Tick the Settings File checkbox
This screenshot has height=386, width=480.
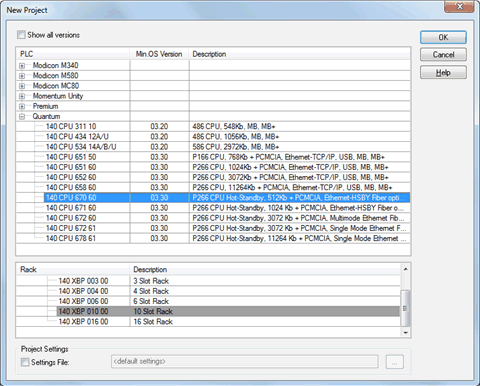(25, 362)
